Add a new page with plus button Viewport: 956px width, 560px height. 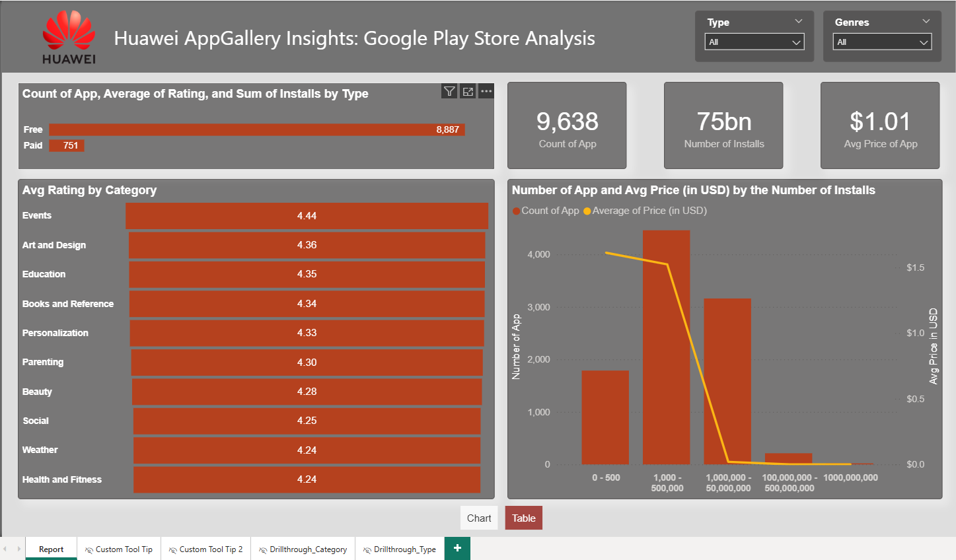[x=457, y=548]
